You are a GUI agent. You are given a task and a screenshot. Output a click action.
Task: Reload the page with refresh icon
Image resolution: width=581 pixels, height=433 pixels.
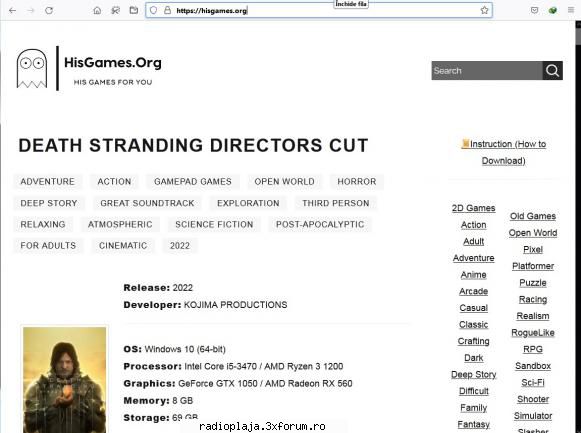pyautogui.click(x=49, y=10)
